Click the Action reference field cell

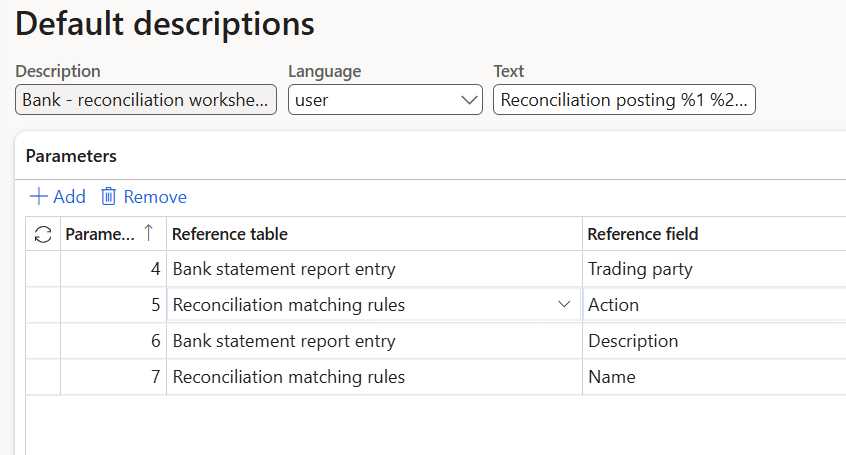[x=714, y=305]
